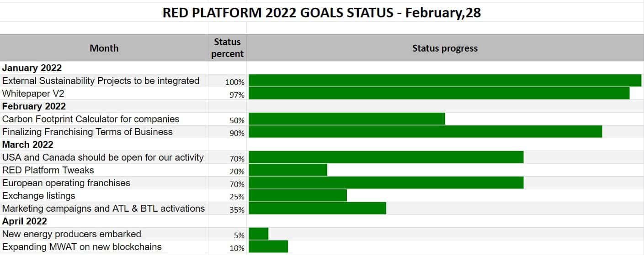Select the New energy producers embarked cell

pos(104,234)
